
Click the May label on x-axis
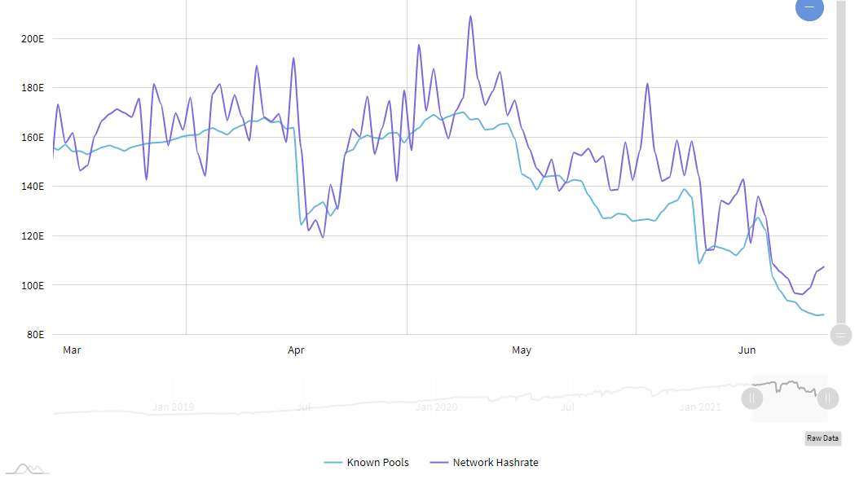522,350
